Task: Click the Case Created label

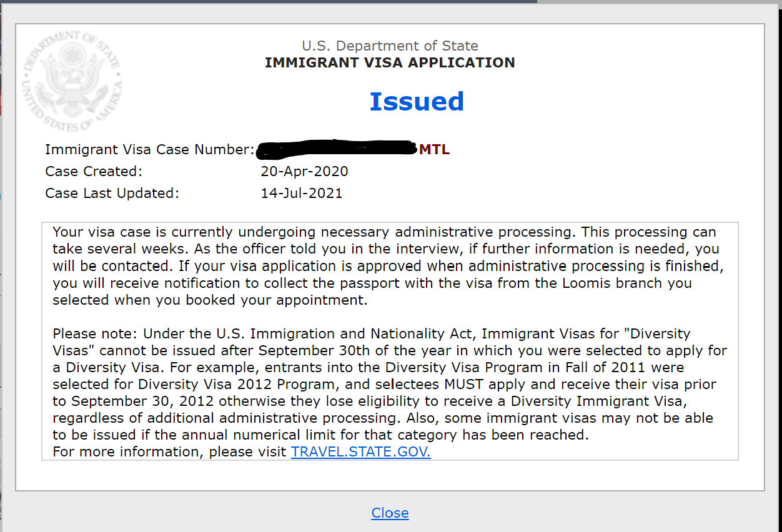Action: coord(94,171)
